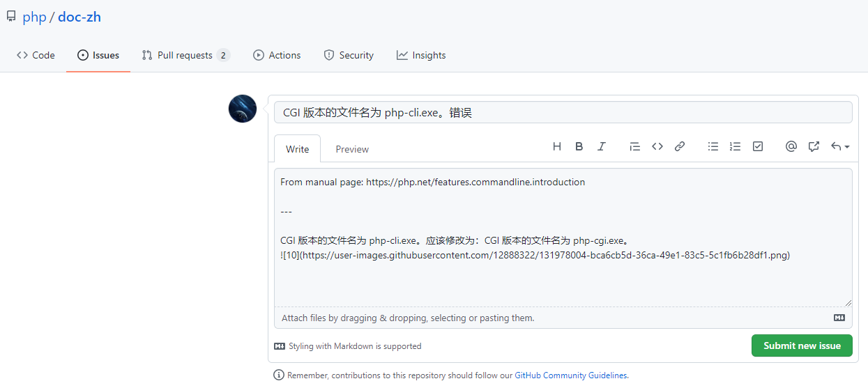The image size is (868, 388).
Task: Click the githubusercontent image URL line
Action: (x=535, y=255)
